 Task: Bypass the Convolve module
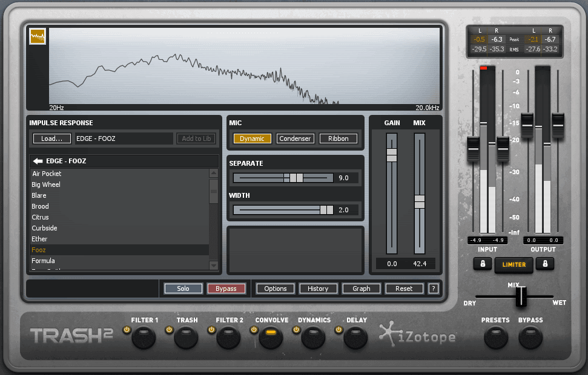pyautogui.click(x=226, y=289)
